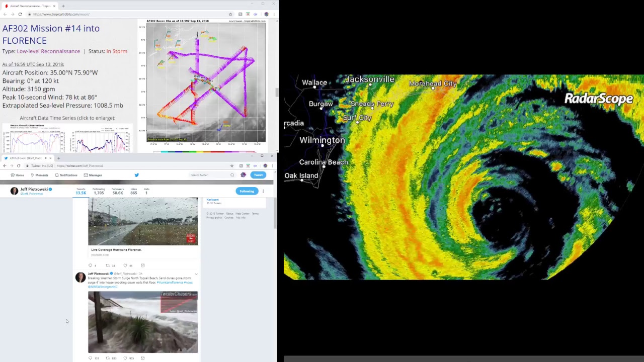
Task: View the Tweets 13.5K tab
Action: click(80, 191)
